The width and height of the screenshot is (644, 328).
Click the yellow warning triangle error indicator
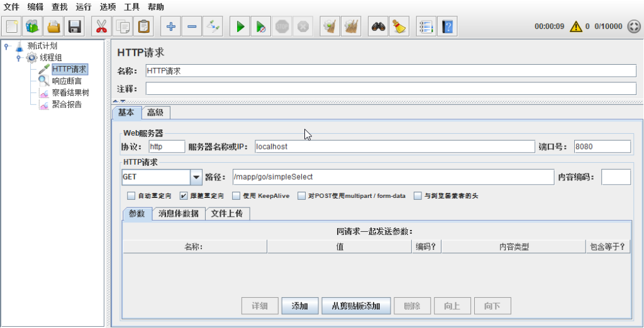click(x=575, y=26)
